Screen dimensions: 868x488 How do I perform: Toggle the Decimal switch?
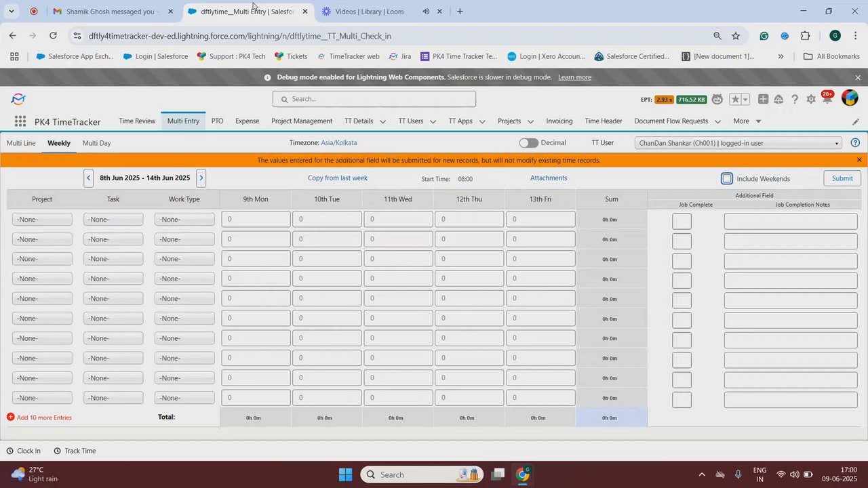coord(529,143)
